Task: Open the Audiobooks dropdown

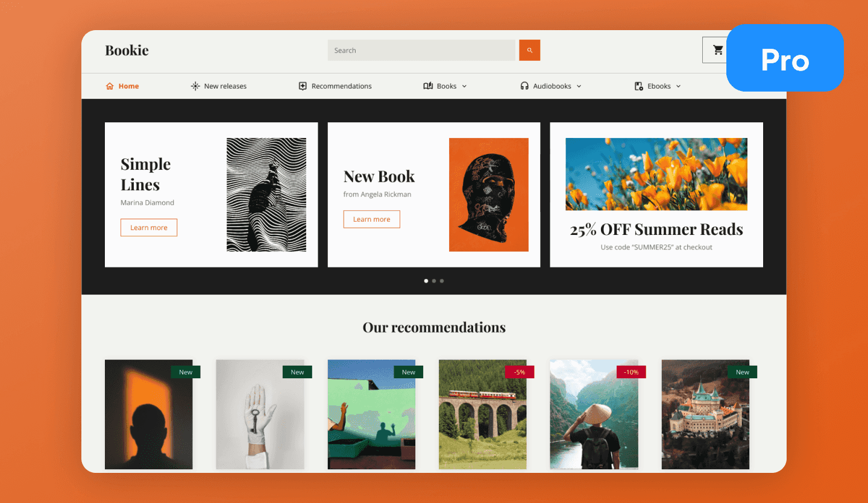Action: pos(579,86)
